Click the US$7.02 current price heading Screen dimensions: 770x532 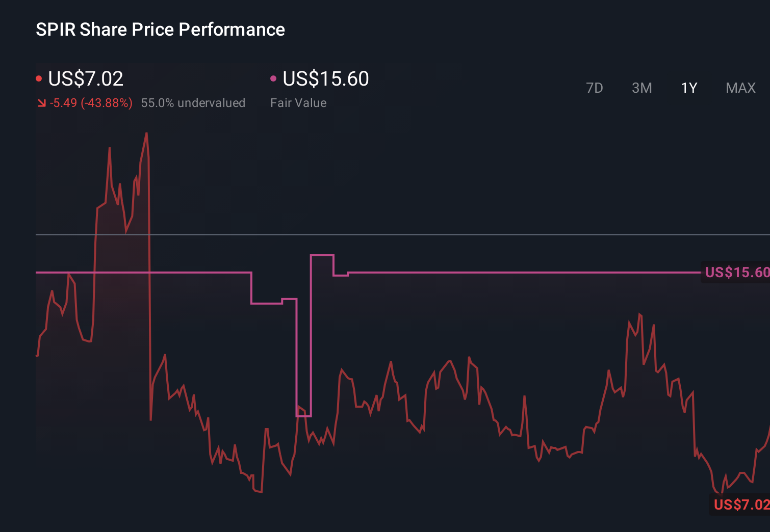(x=86, y=78)
